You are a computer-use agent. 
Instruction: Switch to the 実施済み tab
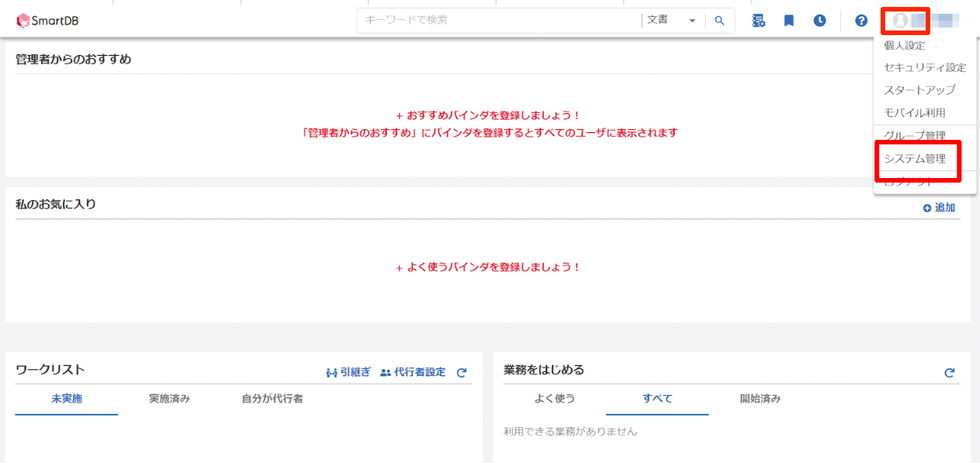tap(169, 399)
